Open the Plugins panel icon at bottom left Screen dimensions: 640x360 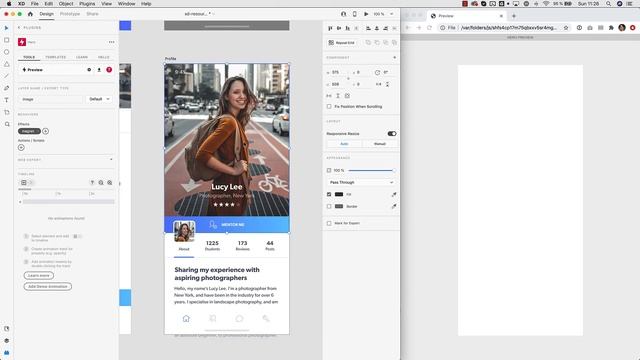pos(7,353)
